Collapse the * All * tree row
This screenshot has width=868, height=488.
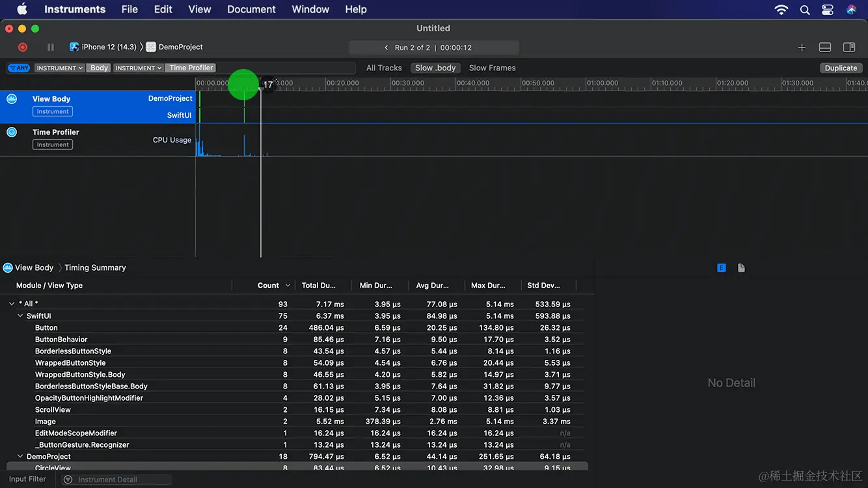12,304
